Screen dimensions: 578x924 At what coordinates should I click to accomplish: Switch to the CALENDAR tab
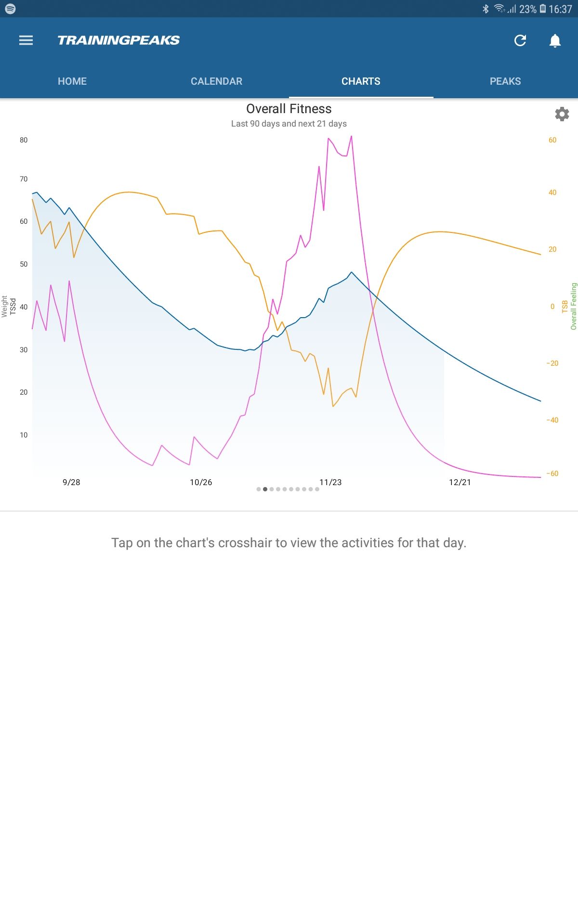point(216,81)
